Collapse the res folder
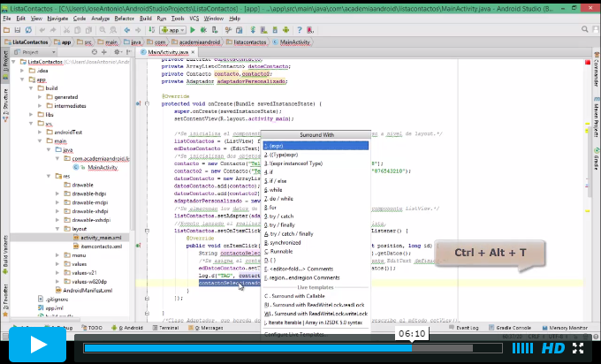Image resolution: width=601 pixels, height=364 pixels. pyautogui.click(x=49, y=176)
